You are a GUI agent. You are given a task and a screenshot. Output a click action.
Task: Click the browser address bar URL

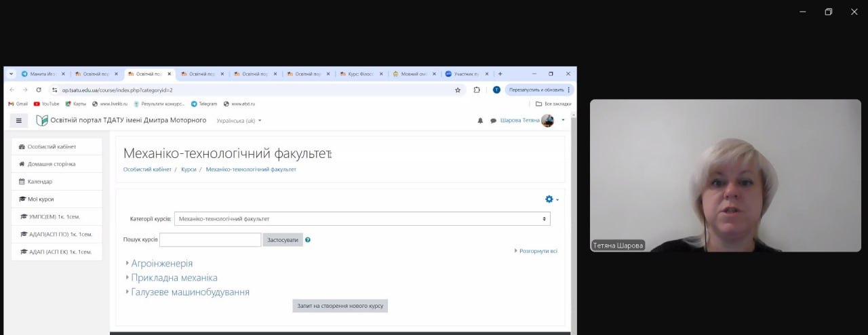(x=117, y=90)
